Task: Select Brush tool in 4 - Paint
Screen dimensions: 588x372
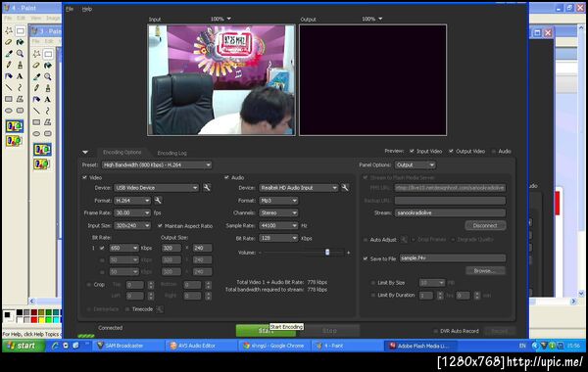Action: [x=21, y=65]
